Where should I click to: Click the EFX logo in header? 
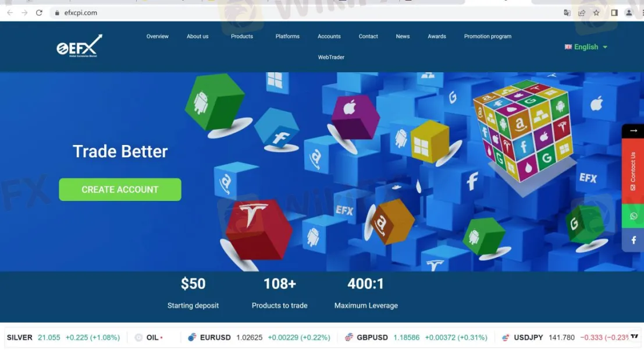coord(79,45)
